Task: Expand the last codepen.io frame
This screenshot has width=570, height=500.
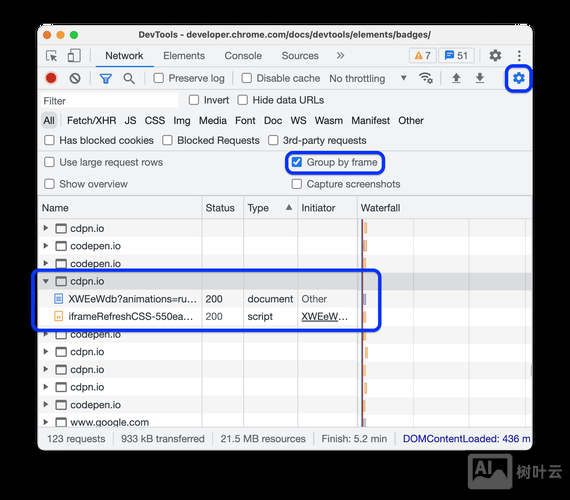Action: [x=46, y=404]
